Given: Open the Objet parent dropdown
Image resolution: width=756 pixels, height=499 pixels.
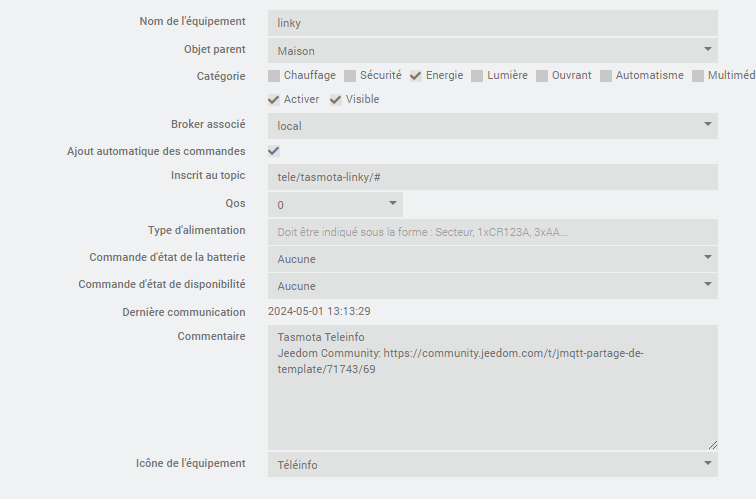Looking at the screenshot, I should click(x=493, y=50).
